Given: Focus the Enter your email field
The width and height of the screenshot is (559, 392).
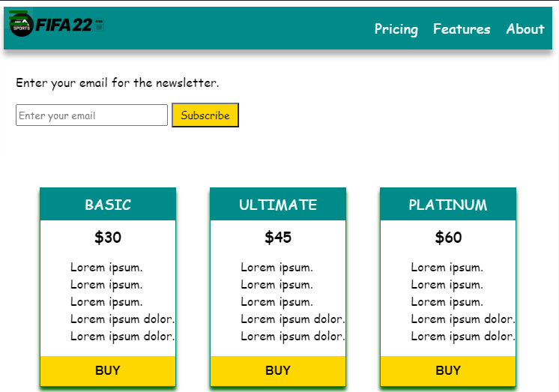Looking at the screenshot, I should [x=91, y=115].
